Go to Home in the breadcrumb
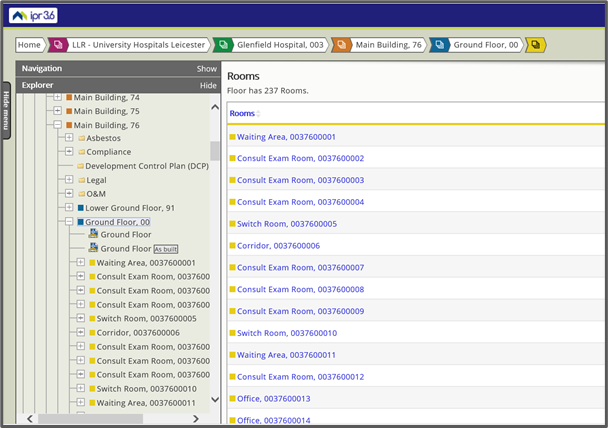Screen dimensions: 608x428 pyautogui.click(x=29, y=45)
